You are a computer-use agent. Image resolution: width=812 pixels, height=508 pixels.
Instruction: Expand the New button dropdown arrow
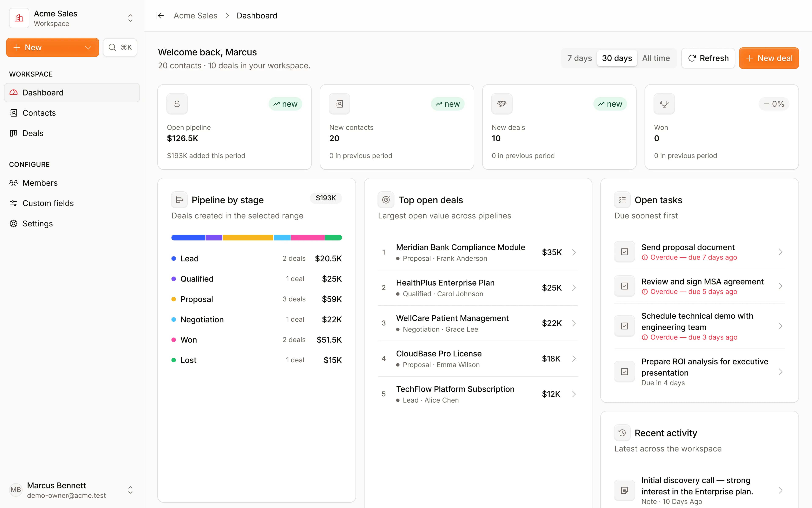[x=88, y=47]
